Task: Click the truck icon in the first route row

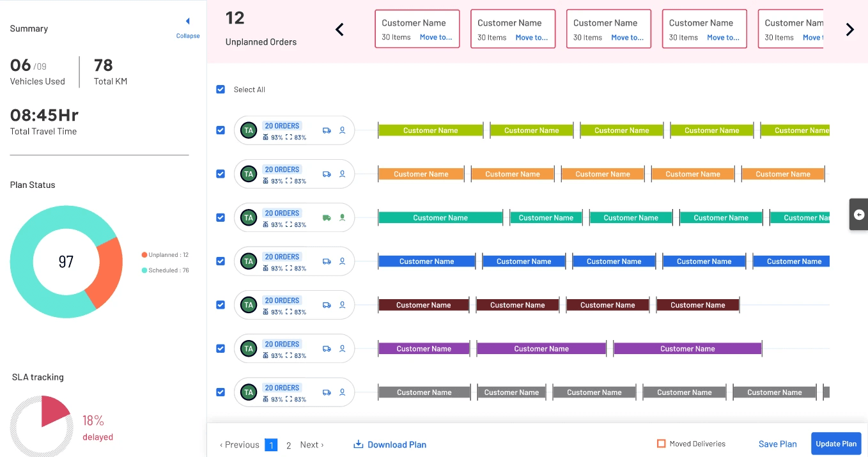Action: click(327, 130)
